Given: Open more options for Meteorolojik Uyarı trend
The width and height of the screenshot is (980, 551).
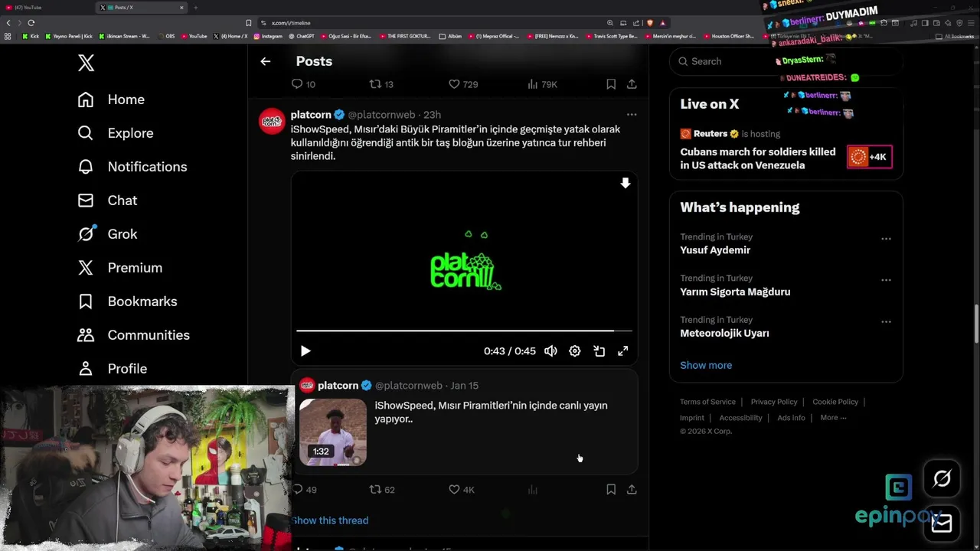Looking at the screenshot, I should (x=886, y=321).
